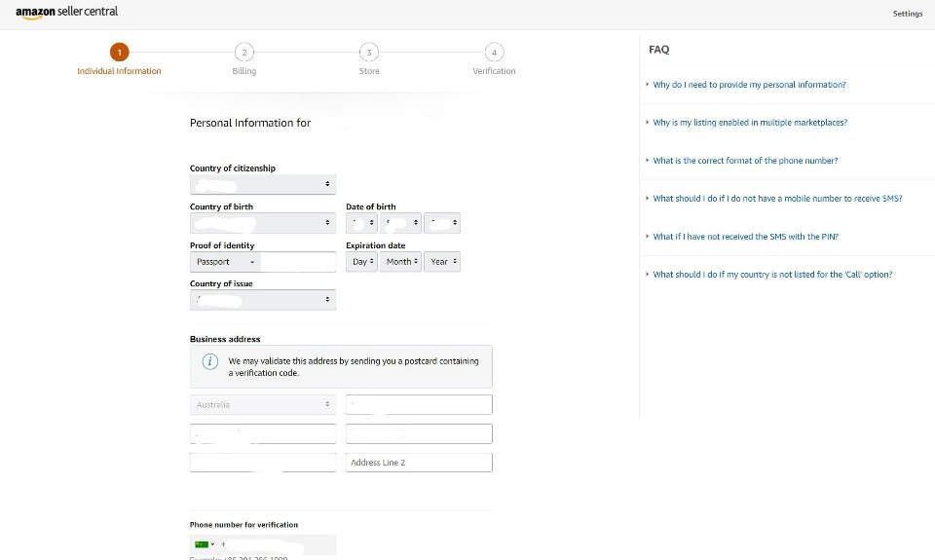
Task: Click the Individual Information step label
Action: coord(119,71)
